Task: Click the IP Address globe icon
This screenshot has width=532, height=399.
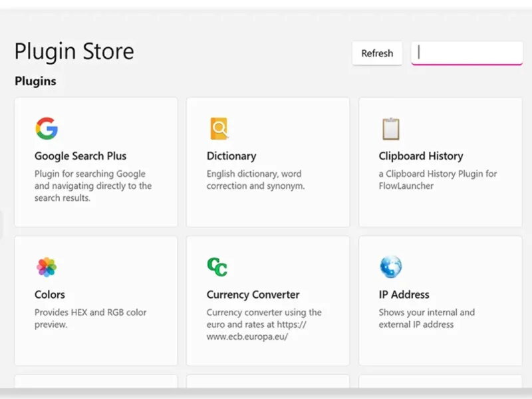Action: click(x=391, y=267)
